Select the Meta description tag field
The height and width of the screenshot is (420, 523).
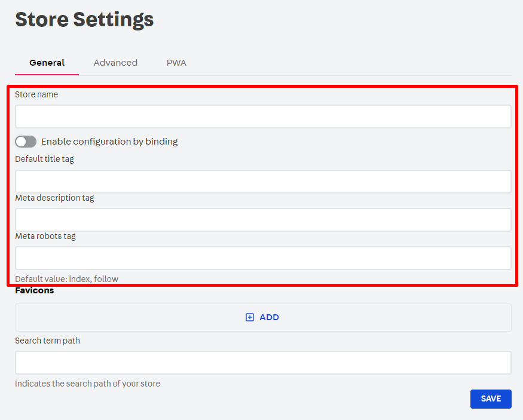click(x=263, y=220)
